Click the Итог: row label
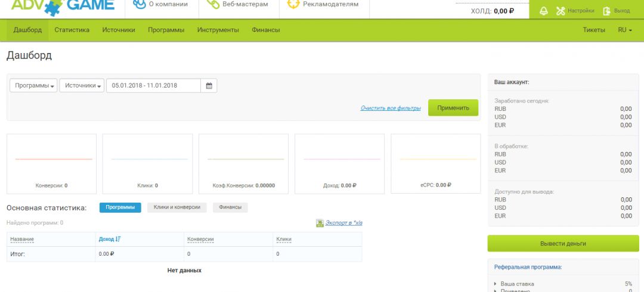Screen dimensions: 644x292 tap(18, 254)
